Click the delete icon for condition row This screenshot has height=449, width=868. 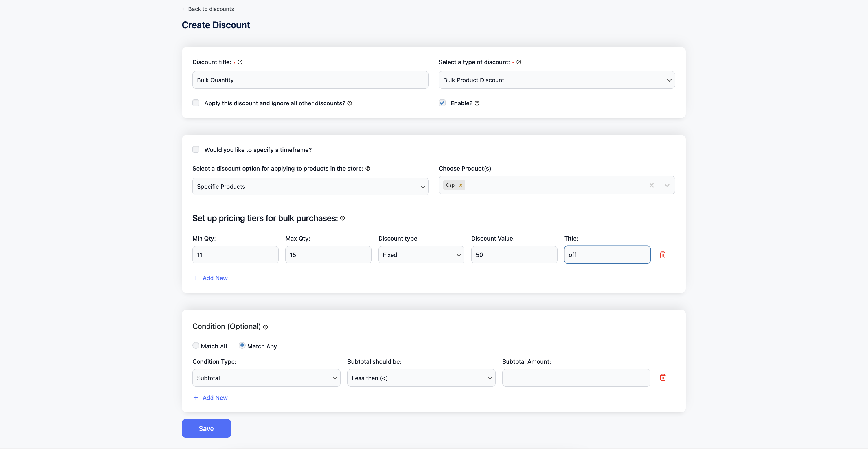(x=662, y=377)
